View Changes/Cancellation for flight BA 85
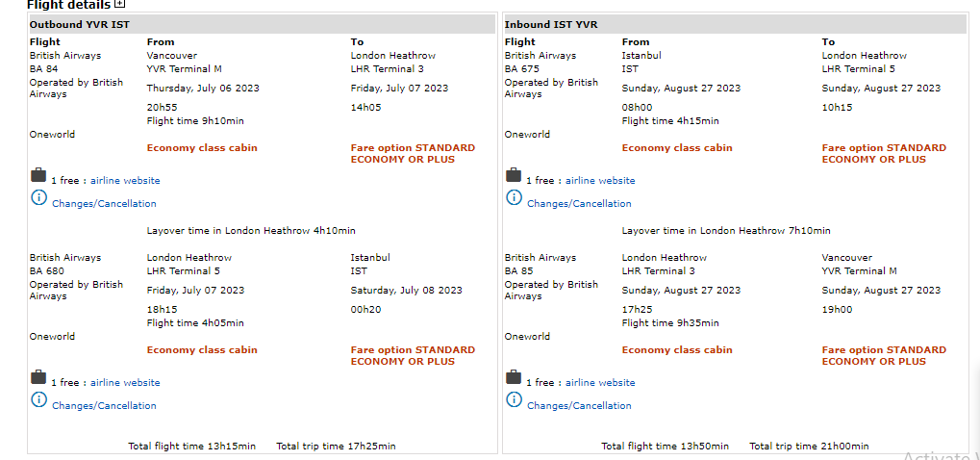This screenshot has height=460, width=980. click(579, 406)
